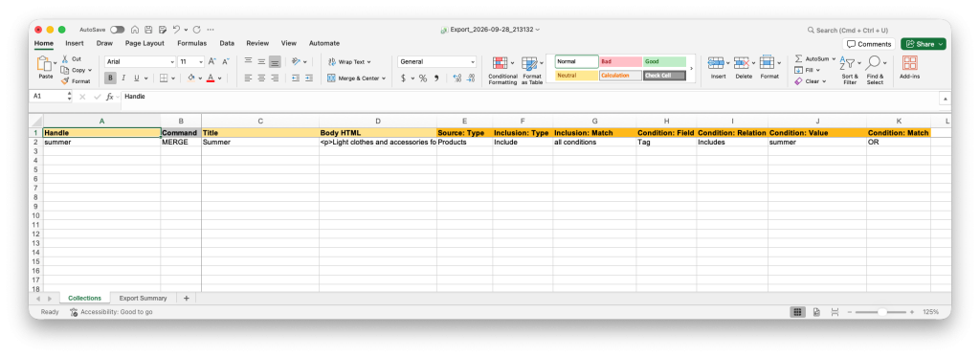Open Conditional Formatting
Image resolution: width=980 pixels, height=357 pixels.
click(x=502, y=71)
